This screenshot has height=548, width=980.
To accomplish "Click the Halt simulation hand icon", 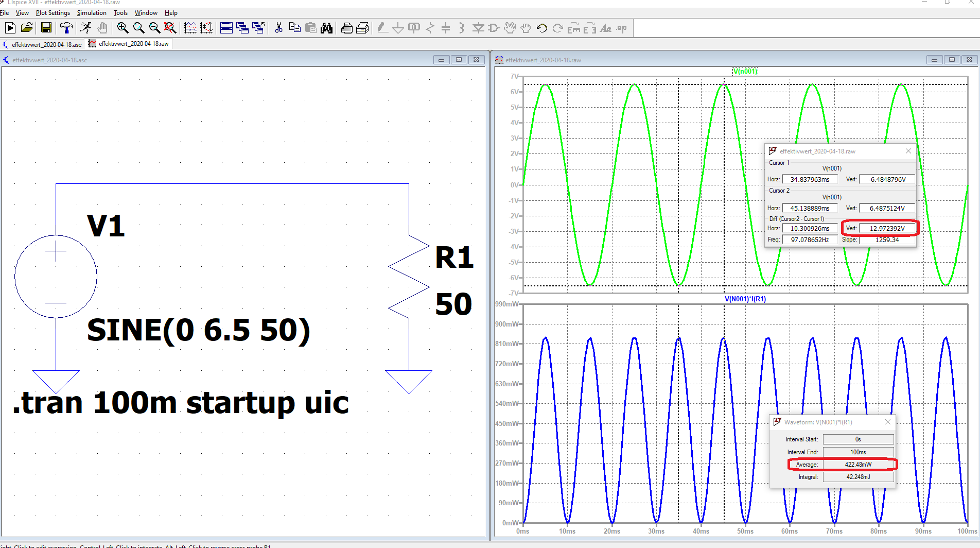I will 102,28.
